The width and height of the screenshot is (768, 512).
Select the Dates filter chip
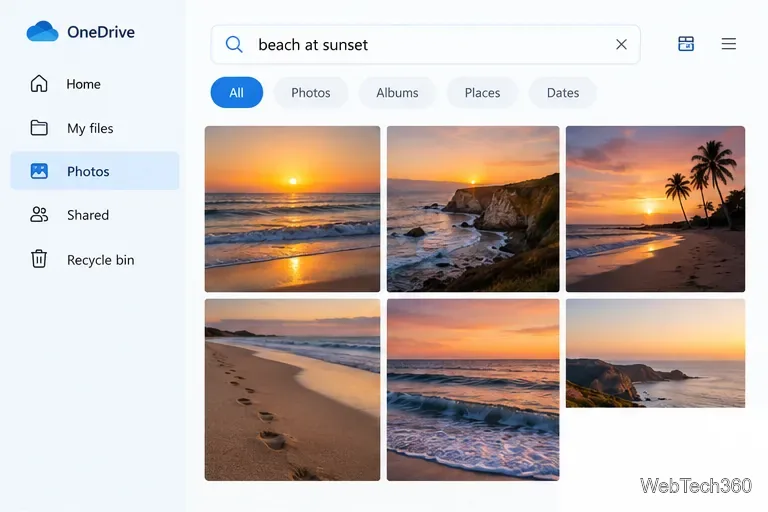[x=563, y=93]
